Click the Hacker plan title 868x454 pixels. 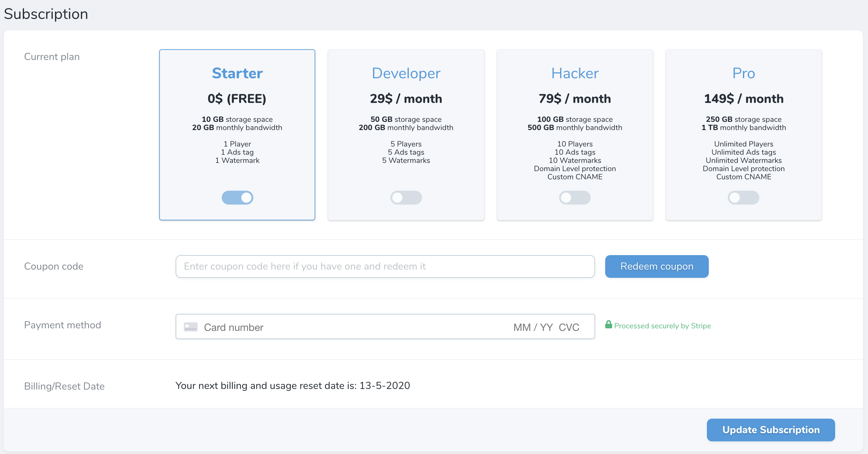(x=575, y=73)
